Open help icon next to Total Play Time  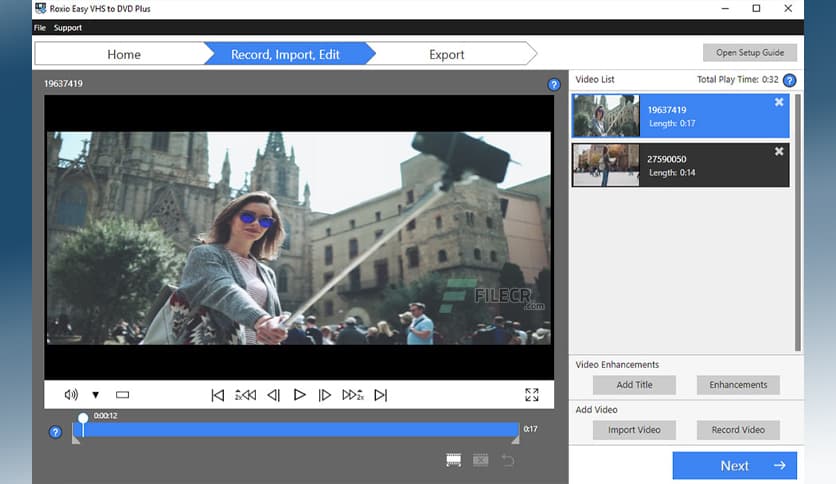pos(790,80)
